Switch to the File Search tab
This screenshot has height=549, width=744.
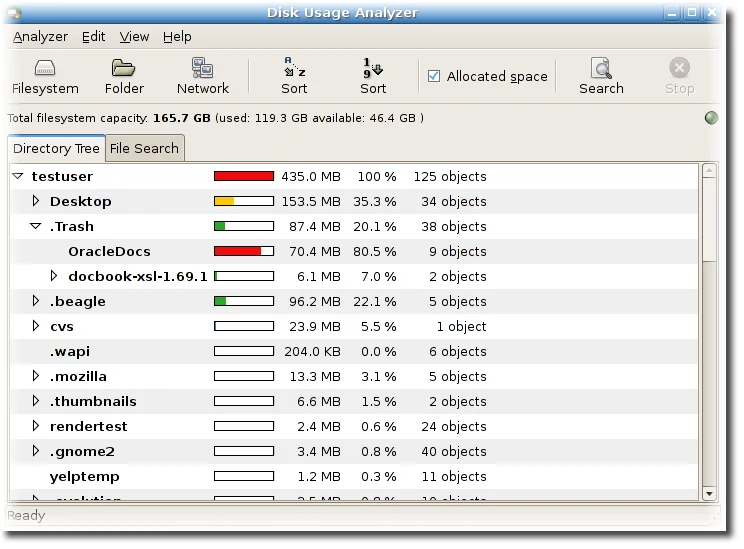click(144, 149)
